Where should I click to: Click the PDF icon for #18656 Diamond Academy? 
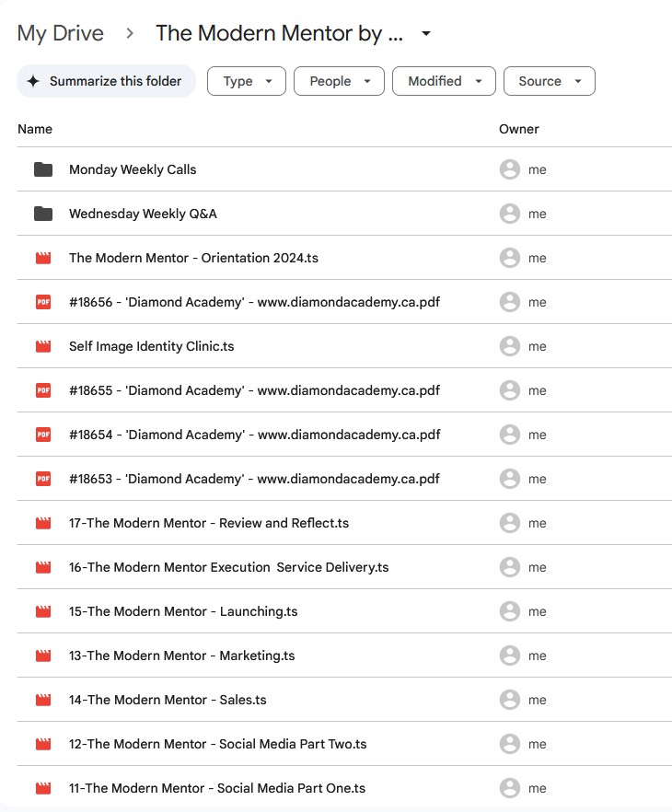[x=43, y=302]
